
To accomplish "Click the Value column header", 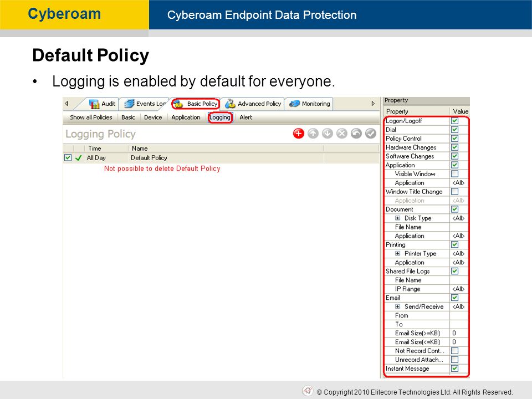I will (x=461, y=111).
